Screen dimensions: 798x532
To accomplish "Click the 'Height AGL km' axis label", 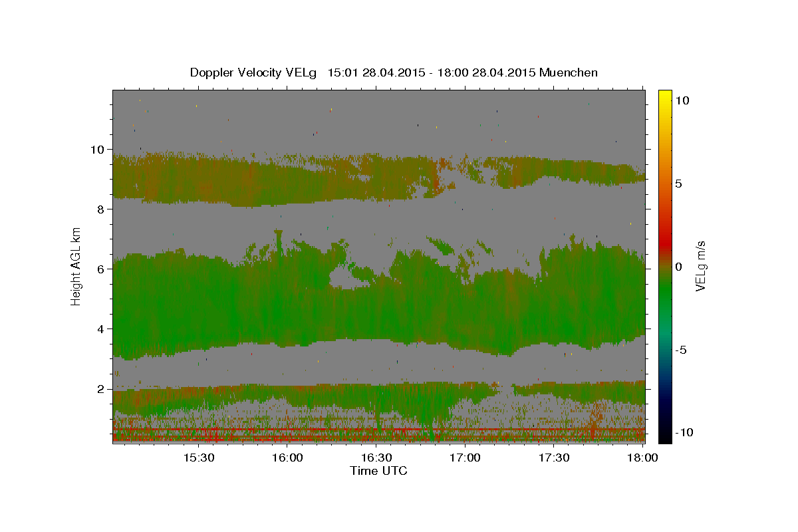I will tap(76, 266).
